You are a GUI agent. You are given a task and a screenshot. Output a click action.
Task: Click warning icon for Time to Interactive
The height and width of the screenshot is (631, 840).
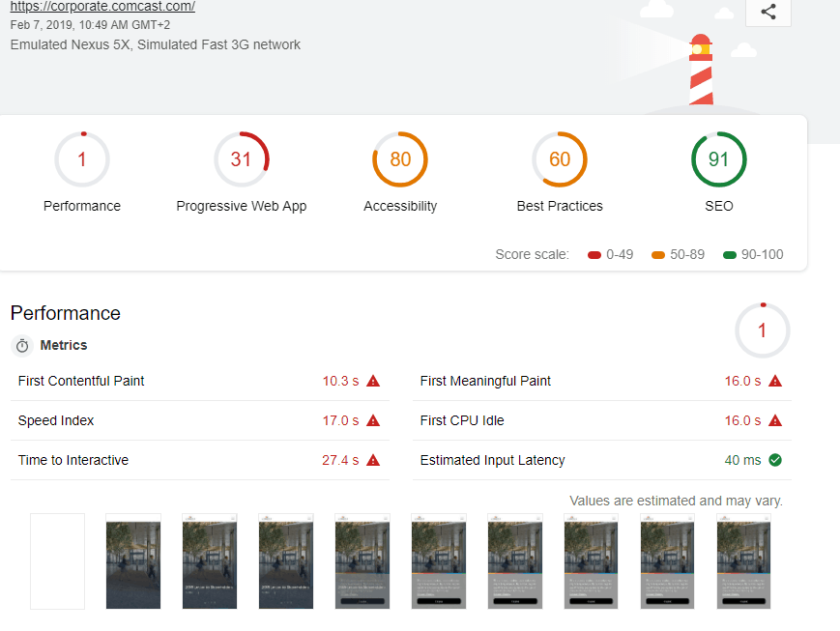click(x=373, y=460)
